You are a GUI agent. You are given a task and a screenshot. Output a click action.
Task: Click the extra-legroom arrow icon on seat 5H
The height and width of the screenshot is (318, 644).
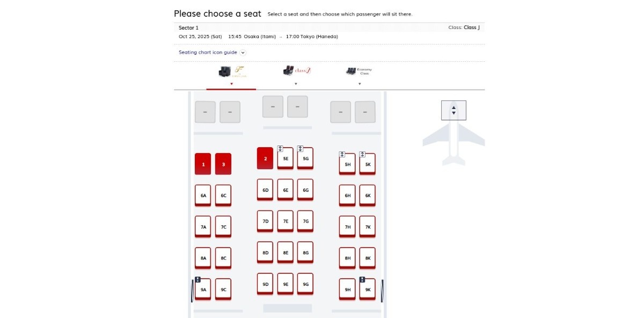pos(342,153)
